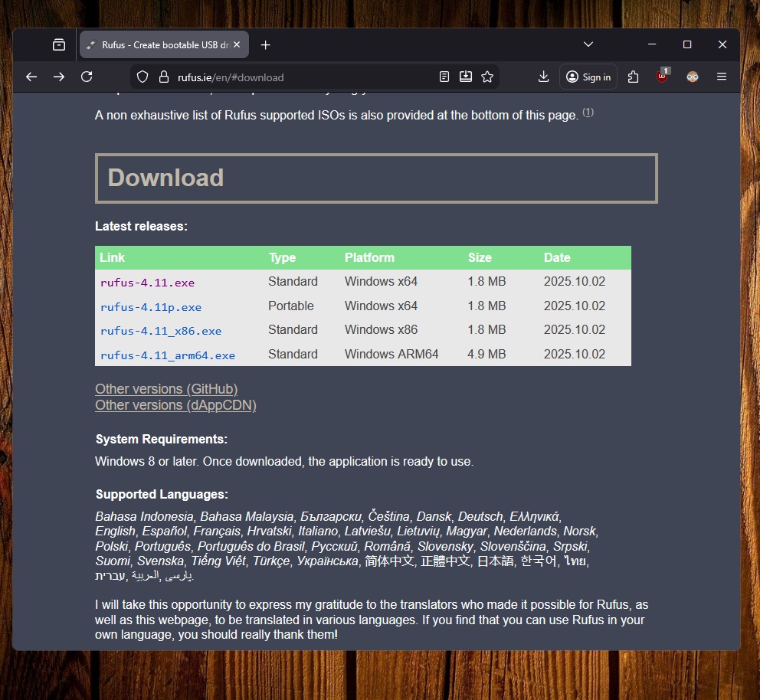
Task: Download rufus-4.11.exe standard version
Action: pyautogui.click(x=147, y=282)
